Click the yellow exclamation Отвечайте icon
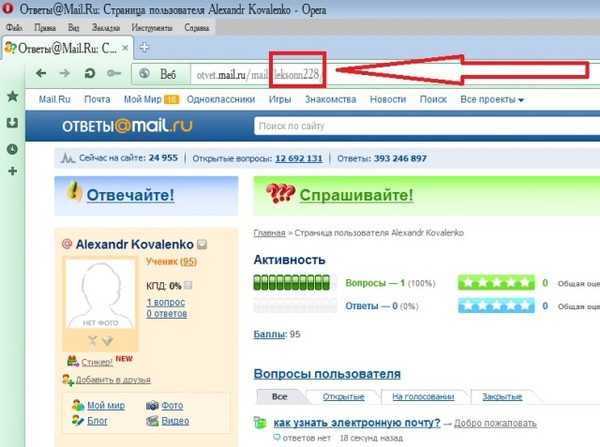The image size is (600, 447). tap(74, 191)
